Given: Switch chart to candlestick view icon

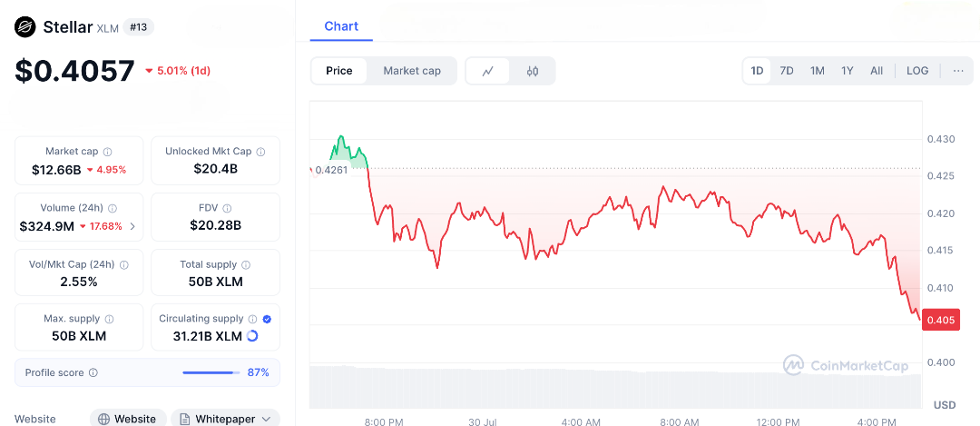Looking at the screenshot, I should 533,71.
